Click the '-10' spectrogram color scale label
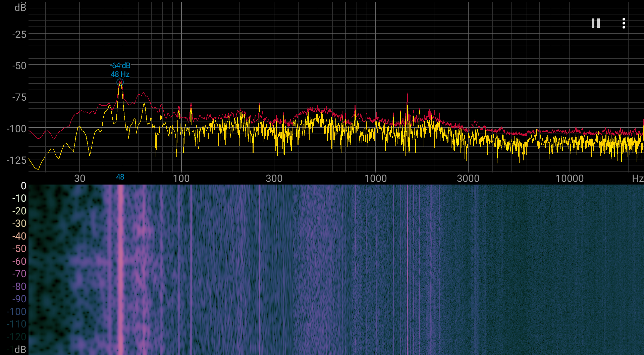The width and height of the screenshot is (644, 355). [x=19, y=198]
